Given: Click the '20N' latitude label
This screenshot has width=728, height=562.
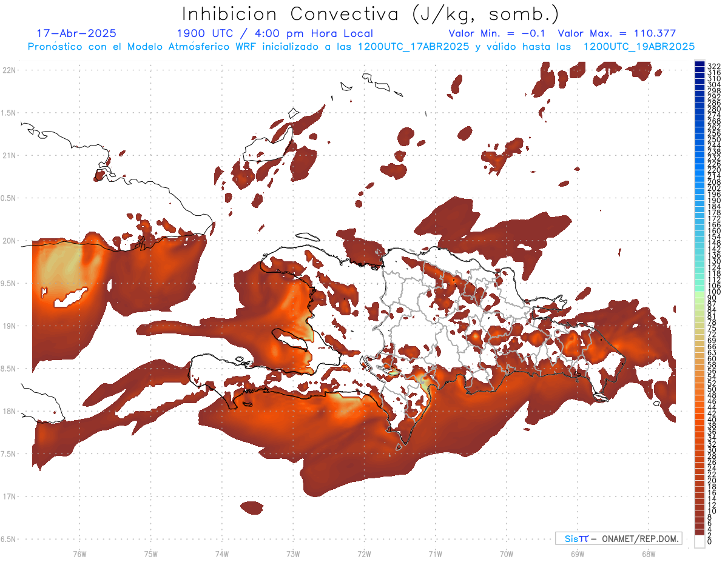Looking at the screenshot, I should point(9,241).
